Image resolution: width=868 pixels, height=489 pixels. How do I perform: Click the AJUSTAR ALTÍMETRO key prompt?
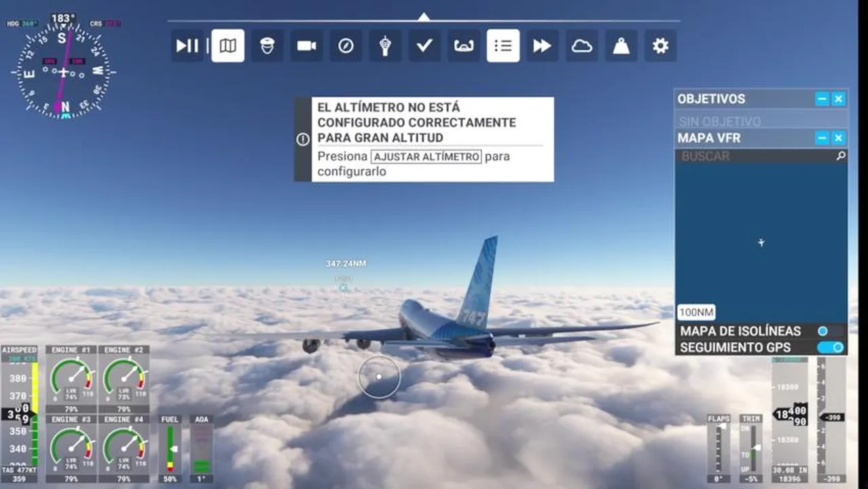[426, 156]
